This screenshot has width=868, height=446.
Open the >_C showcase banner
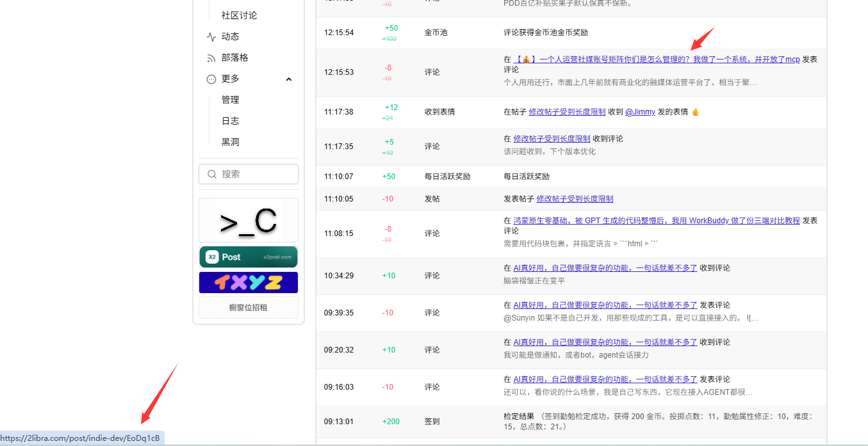click(249, 220)
